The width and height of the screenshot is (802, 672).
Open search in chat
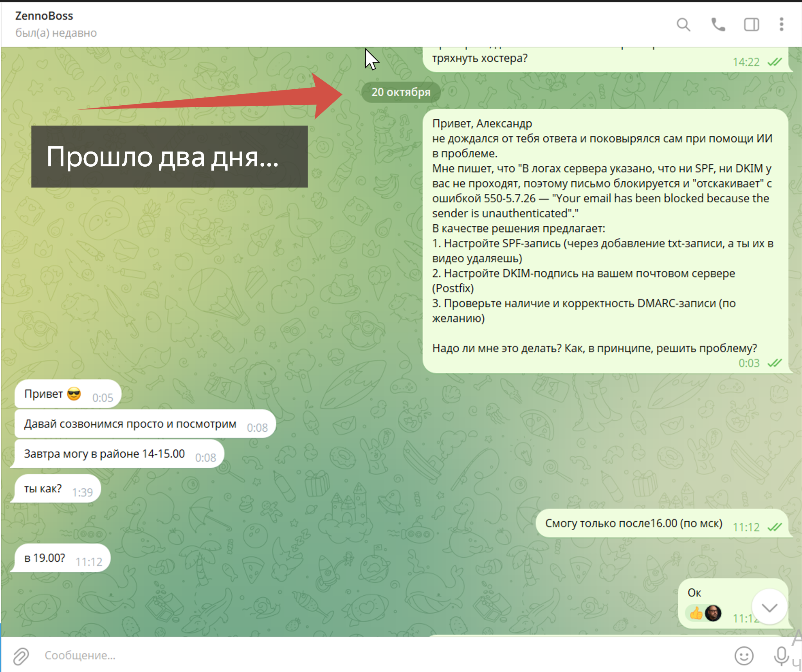683,25
